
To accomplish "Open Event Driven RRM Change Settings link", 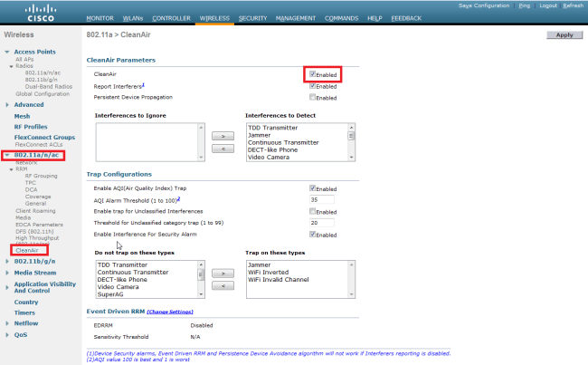I will pyautogui.click(x=171, y=311).
